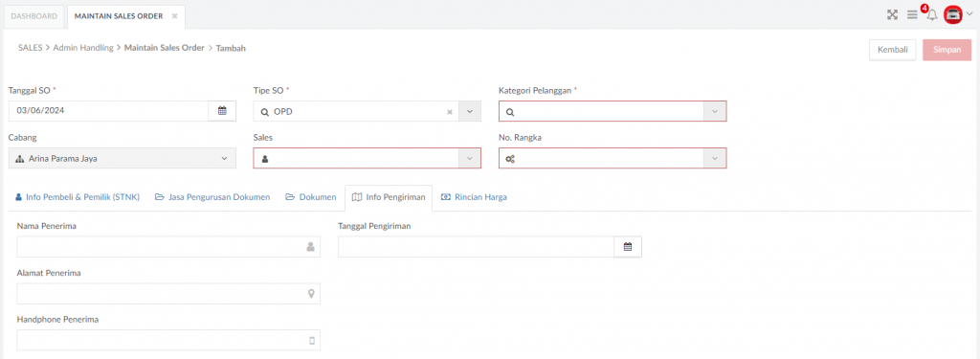Close the Maintain Sales Order tab
Image resolution: width=980 pixels, height=359 pixels.
click(174, 16)
